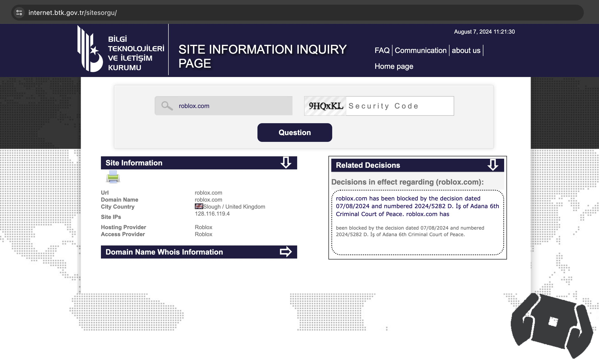This screenshot has width=599, height=364.
Task: Focus the roblox.com search field
Action: (x=223, y=106)
